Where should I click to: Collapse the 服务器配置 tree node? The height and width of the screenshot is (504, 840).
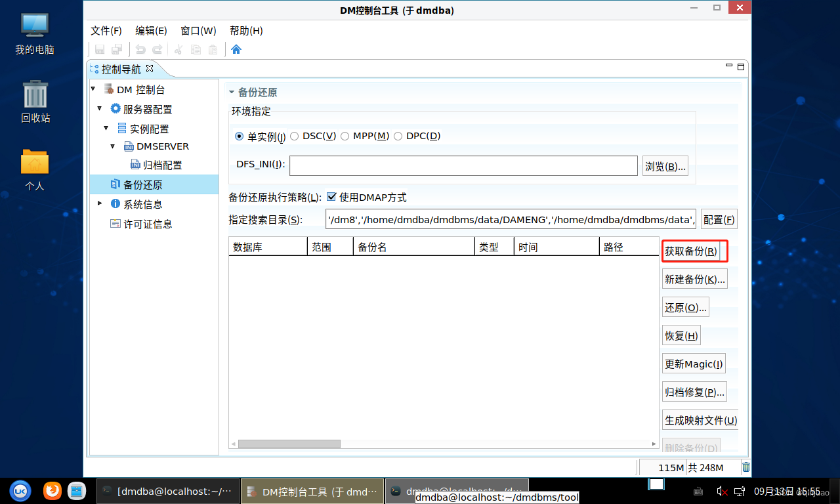(x=99, y=108)
